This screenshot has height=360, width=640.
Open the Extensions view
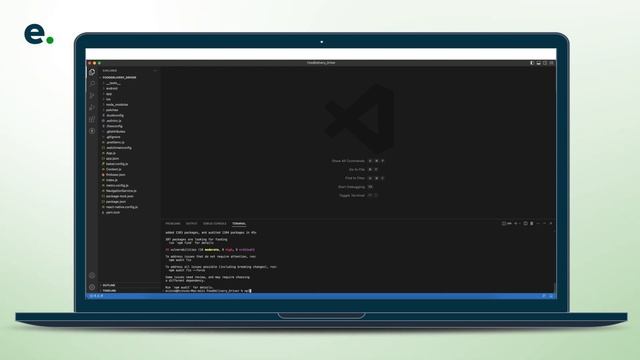92,119
